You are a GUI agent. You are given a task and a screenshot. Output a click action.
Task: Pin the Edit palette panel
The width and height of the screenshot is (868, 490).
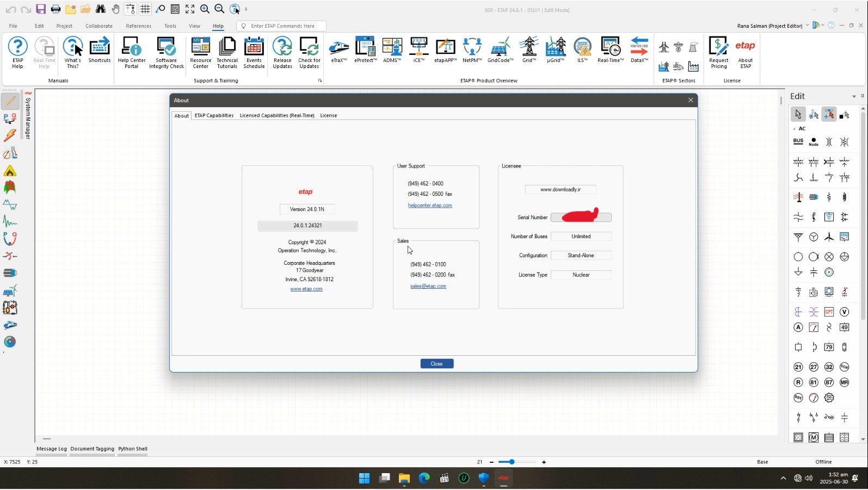[x=862, y=96]
